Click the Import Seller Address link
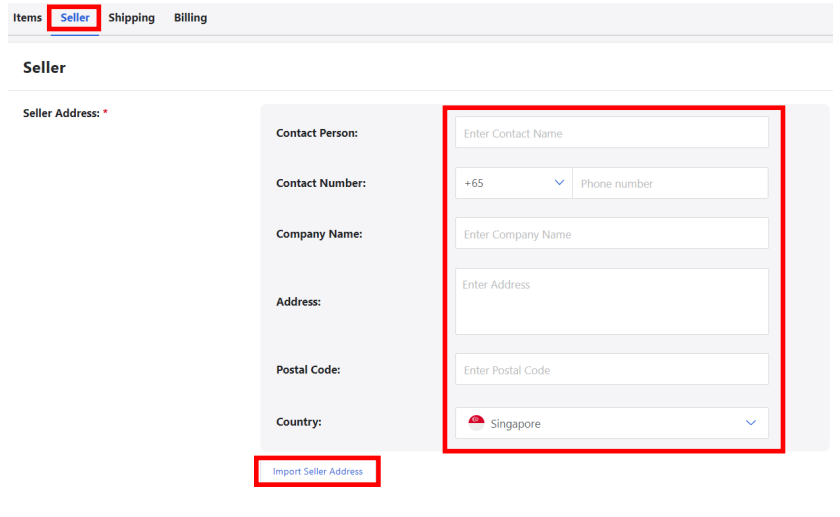Image resolution: width=840 pixels, height=517 pixels. pyautogui.click(x=318, y=471)
